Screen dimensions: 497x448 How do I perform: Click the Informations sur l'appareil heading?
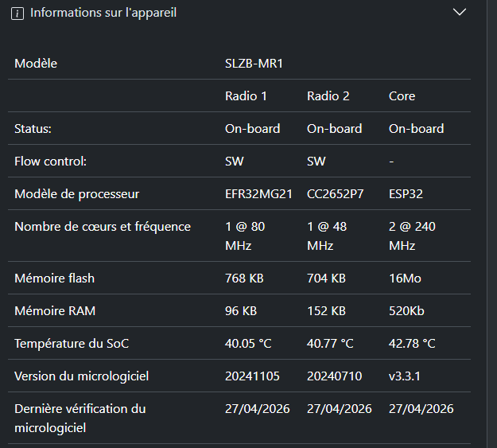coord(103,13)
